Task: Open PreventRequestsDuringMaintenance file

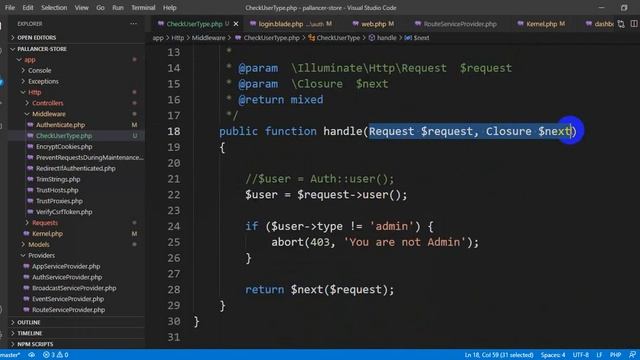Action: [76, 158]
